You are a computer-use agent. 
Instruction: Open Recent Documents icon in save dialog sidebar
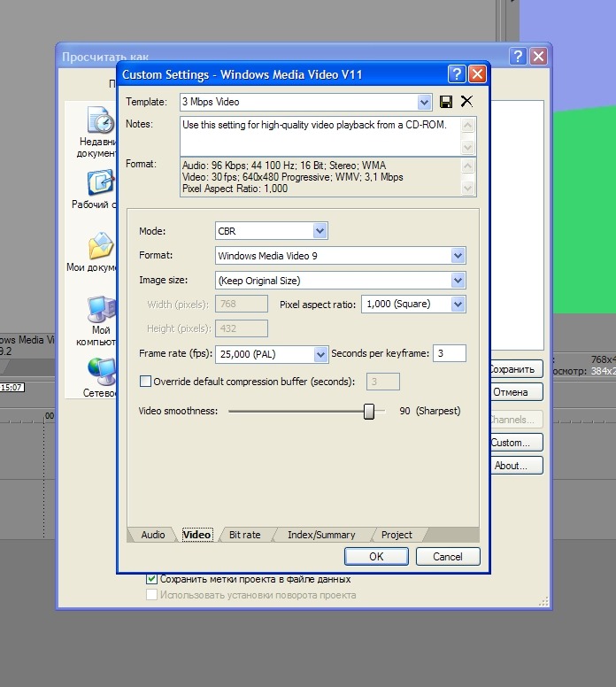coord(100,120)
